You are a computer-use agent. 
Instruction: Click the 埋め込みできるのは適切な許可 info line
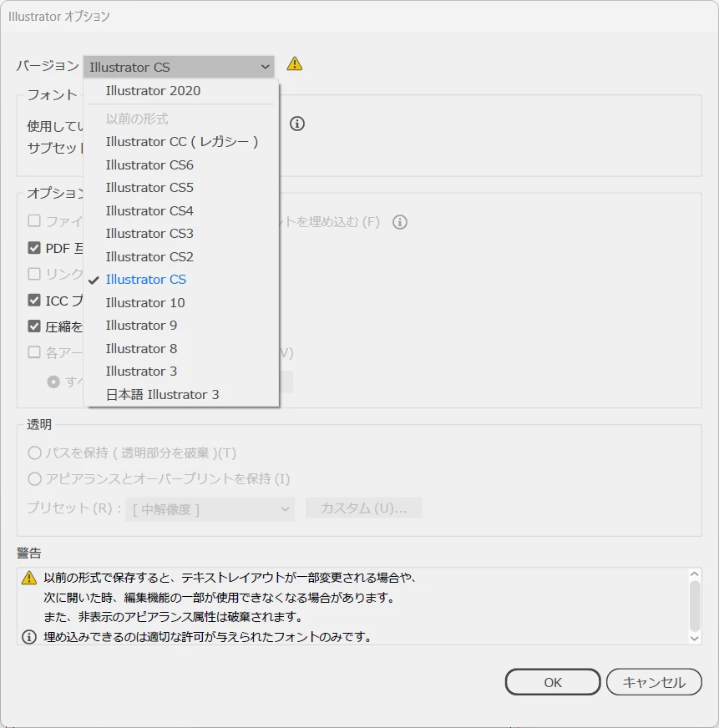[x=208, y=637]
